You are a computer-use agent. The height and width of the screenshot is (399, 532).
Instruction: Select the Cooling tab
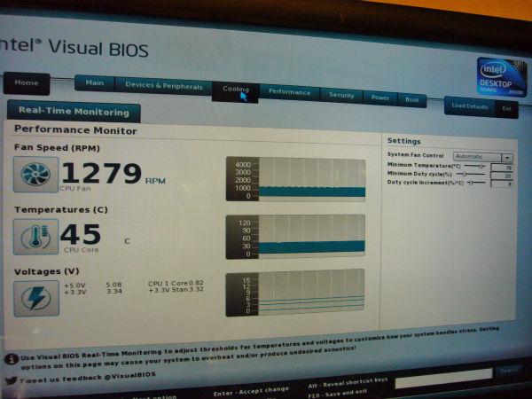236,91
